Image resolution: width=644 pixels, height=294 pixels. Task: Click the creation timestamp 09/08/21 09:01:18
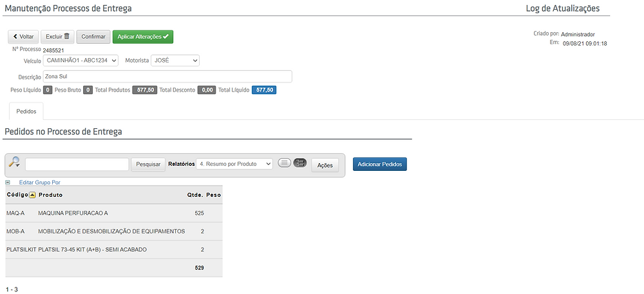coord(585,43)
